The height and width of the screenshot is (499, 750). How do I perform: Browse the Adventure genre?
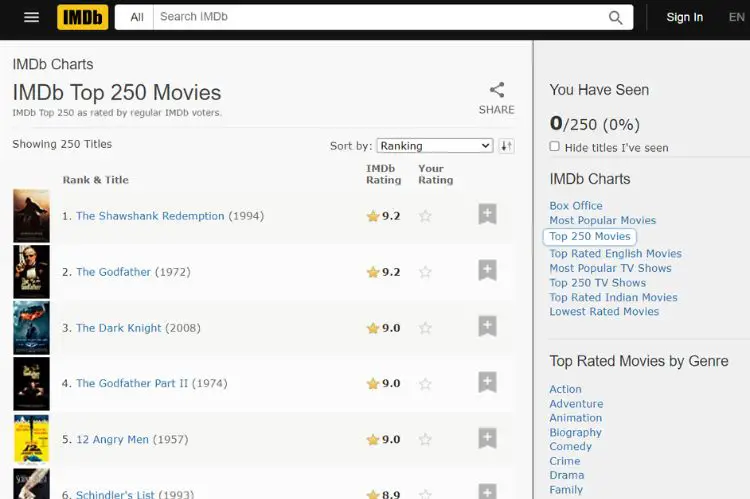tap(576, 404)
